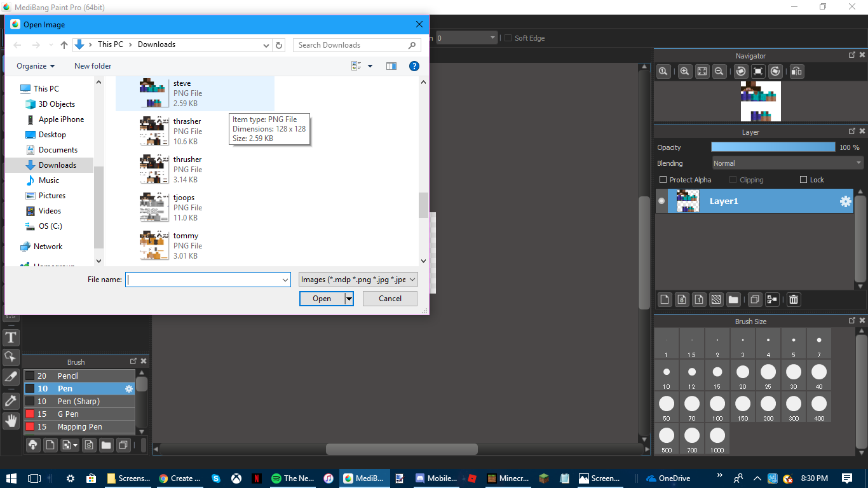Download brush from cloud icon

(x=33, y=445)
